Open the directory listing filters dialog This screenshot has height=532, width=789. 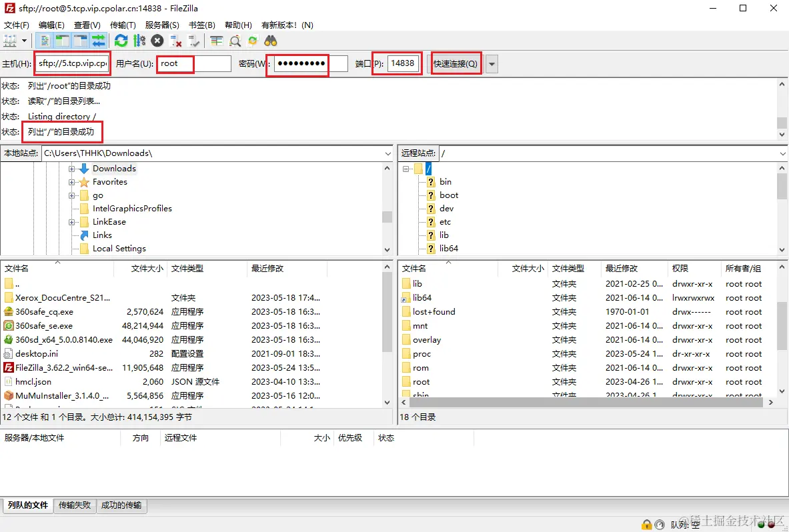pos(216,41)
